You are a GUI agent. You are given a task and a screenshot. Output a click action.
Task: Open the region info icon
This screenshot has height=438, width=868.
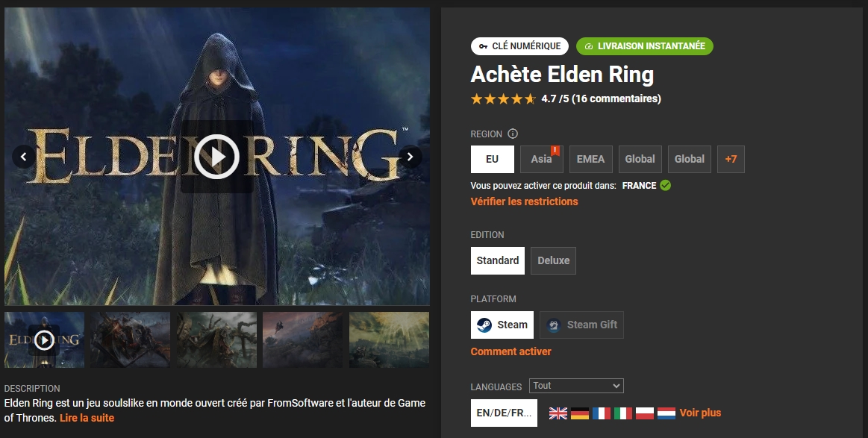(513, 134)
